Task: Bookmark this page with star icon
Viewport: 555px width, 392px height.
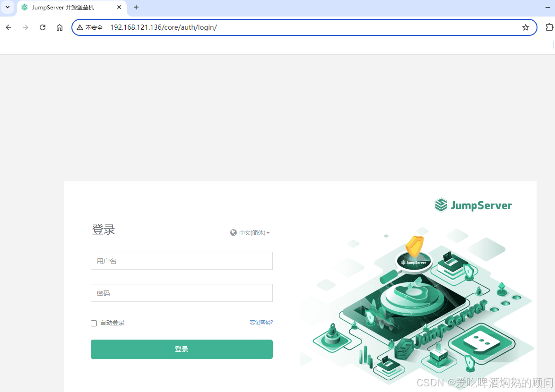Action: (x=526, y=27)
